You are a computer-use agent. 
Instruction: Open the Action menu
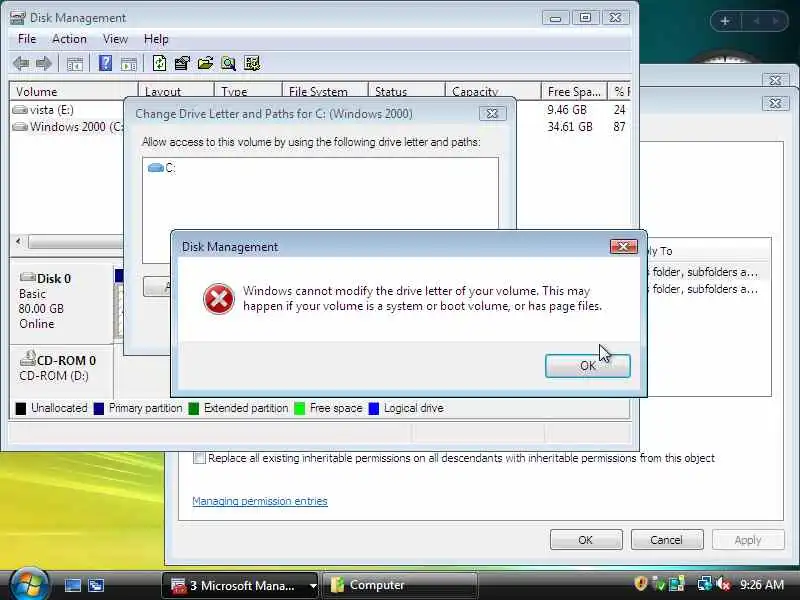point(69,39)
